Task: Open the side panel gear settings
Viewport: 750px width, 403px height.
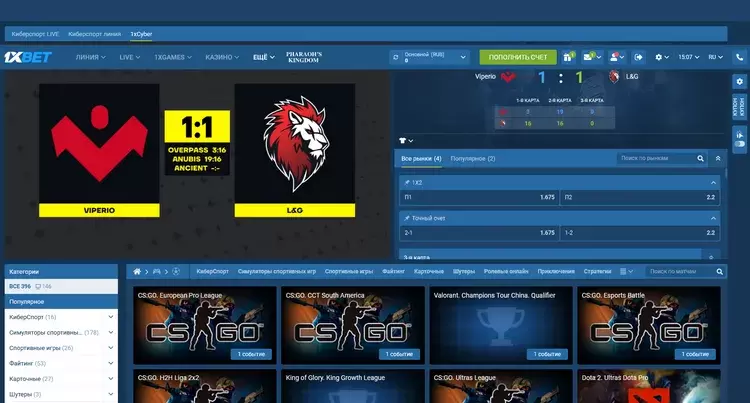Action: 739,81
